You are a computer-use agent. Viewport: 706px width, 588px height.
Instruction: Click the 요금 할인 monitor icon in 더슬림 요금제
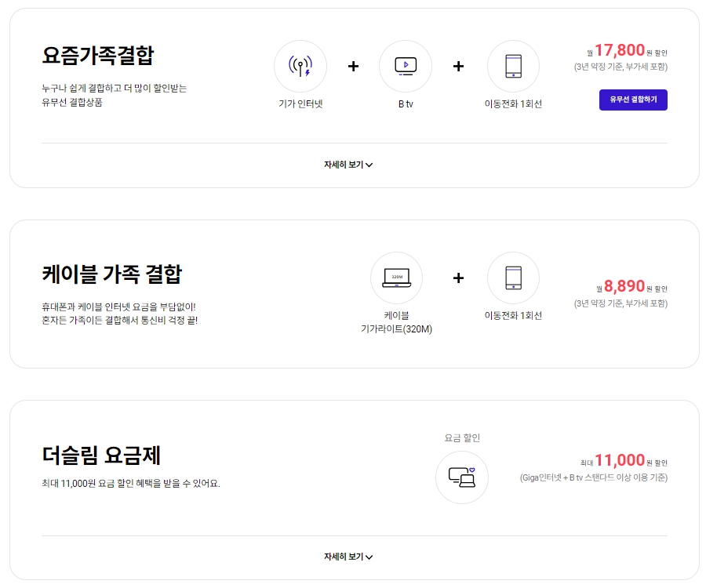461,477
